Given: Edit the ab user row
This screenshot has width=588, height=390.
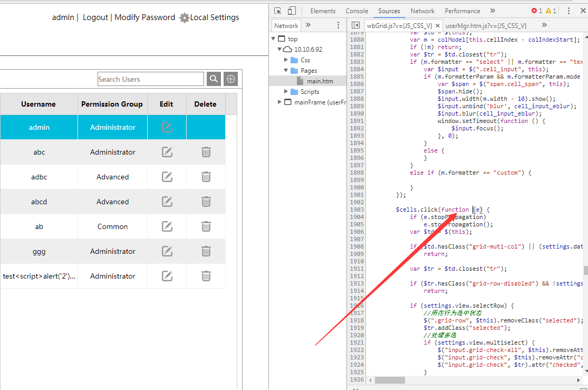Looking at the screenshot, I should click(x=167, y=226).
